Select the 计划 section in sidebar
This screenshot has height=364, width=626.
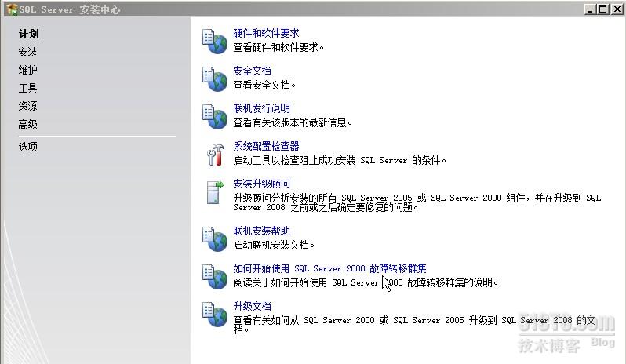[28, 34]
